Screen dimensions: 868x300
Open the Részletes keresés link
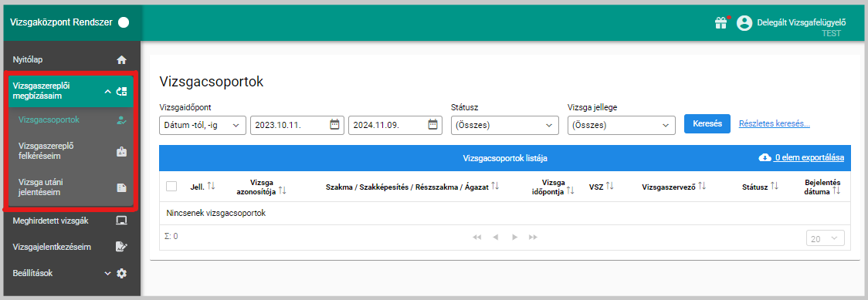tap(775, 123)
